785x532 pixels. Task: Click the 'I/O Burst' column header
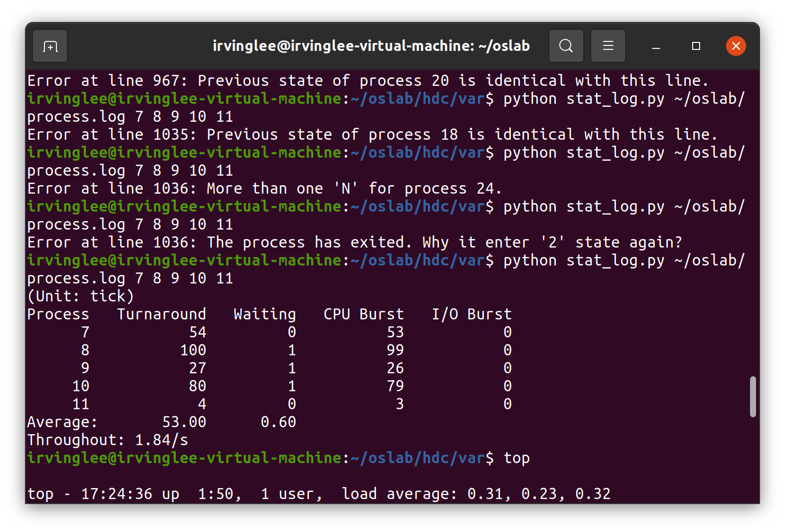(x=471, y=314)
